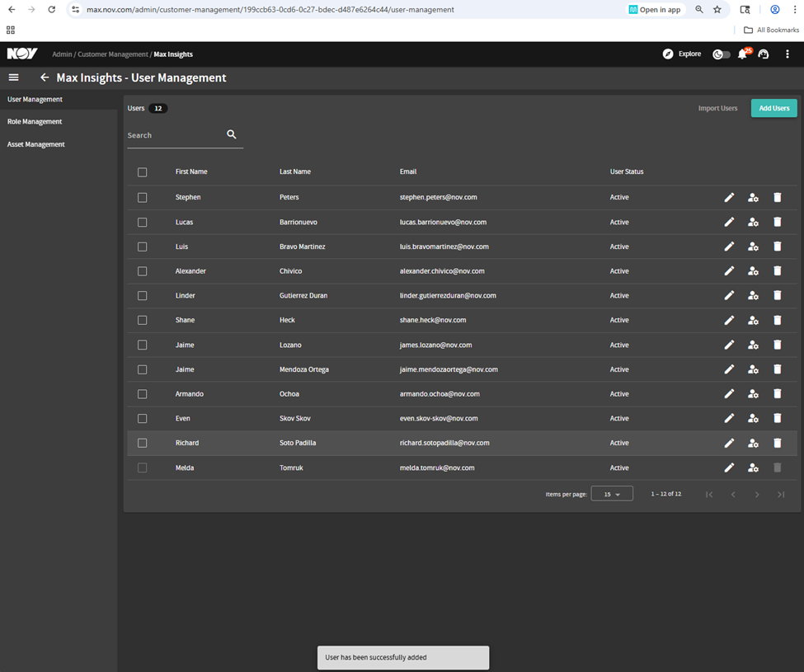Open role settings for Melda Tomruk
The image size is (804, 672).
[x=753, y=468]
